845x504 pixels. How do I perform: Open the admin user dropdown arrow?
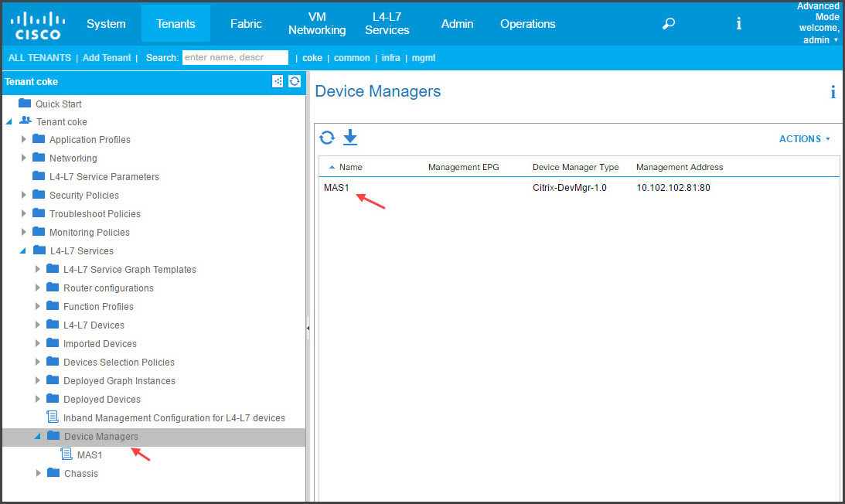836,40
